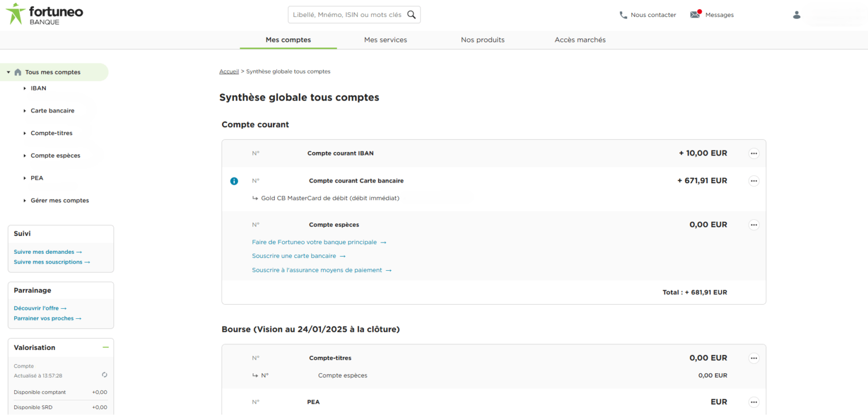This screenshot has width=868, height=415.
Task: Click the search magnifier icon
Action: tap(412, 14)
